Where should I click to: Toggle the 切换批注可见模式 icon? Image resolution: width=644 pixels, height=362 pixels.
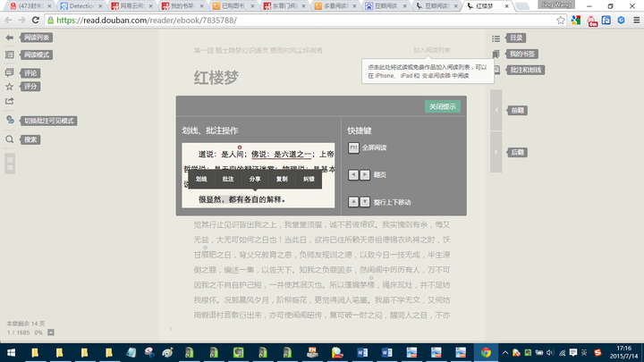10,120
